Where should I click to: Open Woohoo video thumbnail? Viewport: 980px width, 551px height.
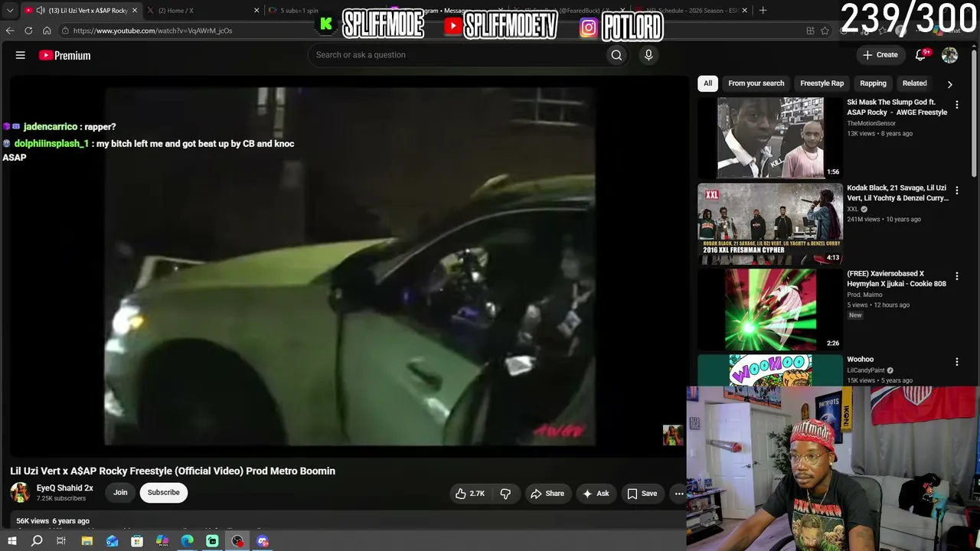(770, 370)
